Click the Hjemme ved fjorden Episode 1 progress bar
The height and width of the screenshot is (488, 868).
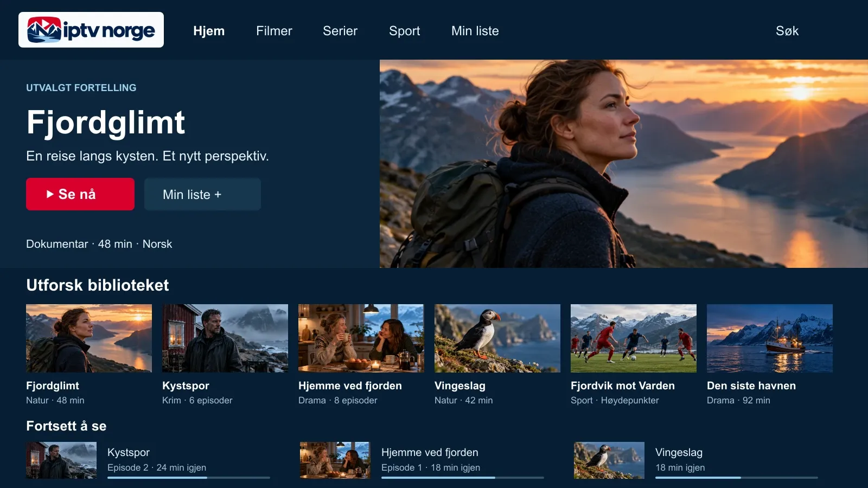pos(463,478)
